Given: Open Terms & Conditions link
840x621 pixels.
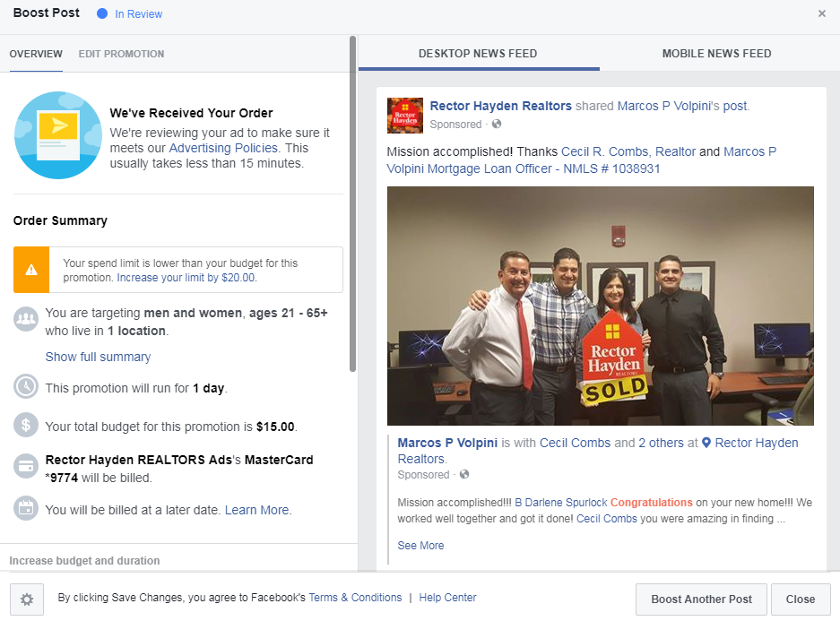Looking at the screenshot, I should coord(355,598).
